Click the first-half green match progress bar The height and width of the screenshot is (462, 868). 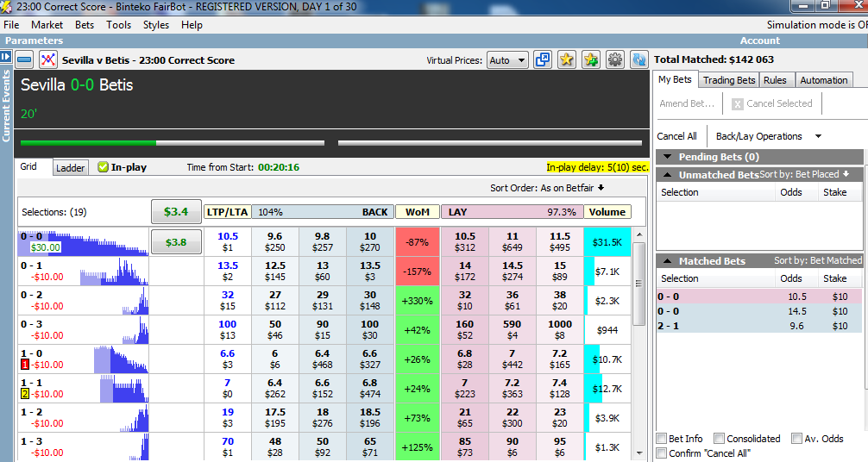(173, 143)
